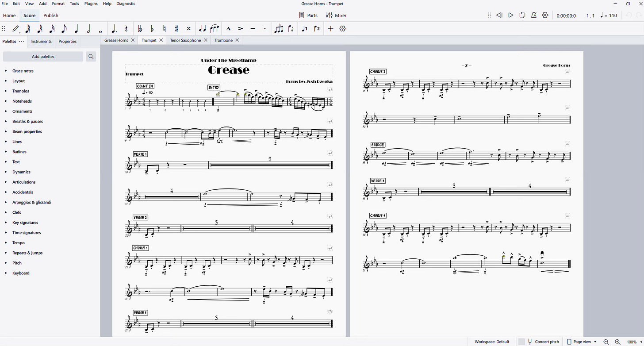Toggle note input pencil tool

tap(16, 29)
